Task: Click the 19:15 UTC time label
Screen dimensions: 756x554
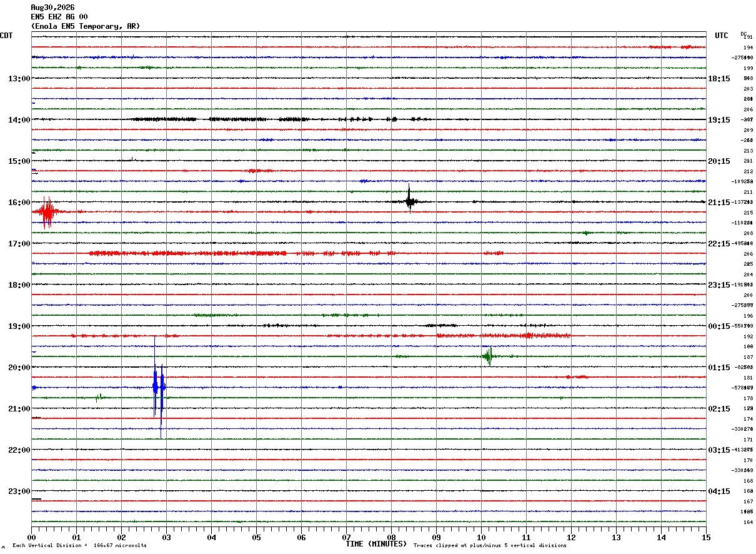Action: point(719,120)
